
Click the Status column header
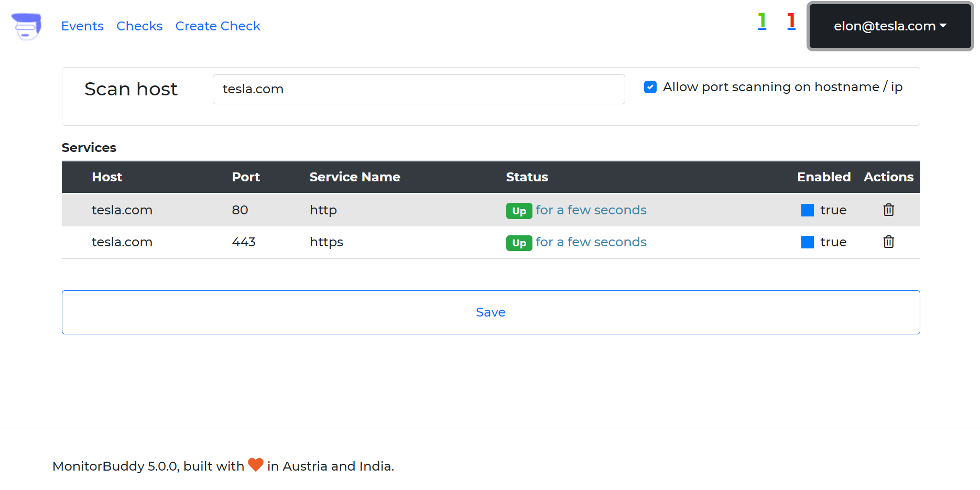coord(527,177)
